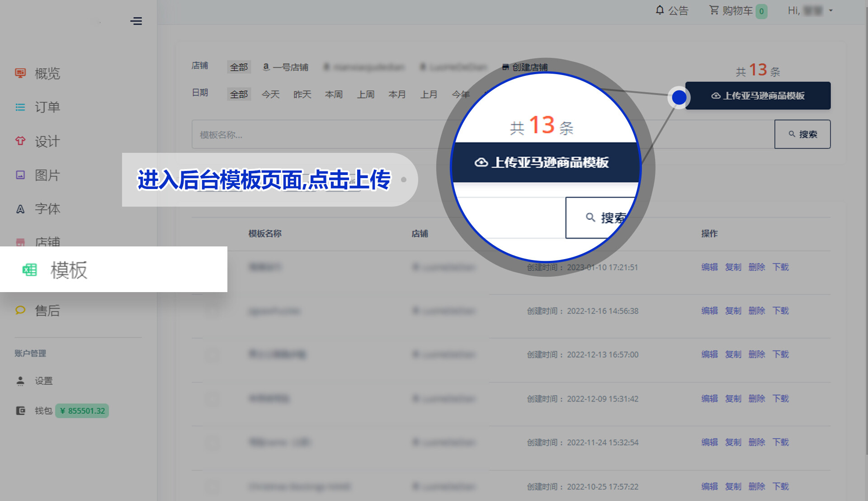Open 设置 person icon
Viewport: 868px width, 501px height.
pos(20,381)
